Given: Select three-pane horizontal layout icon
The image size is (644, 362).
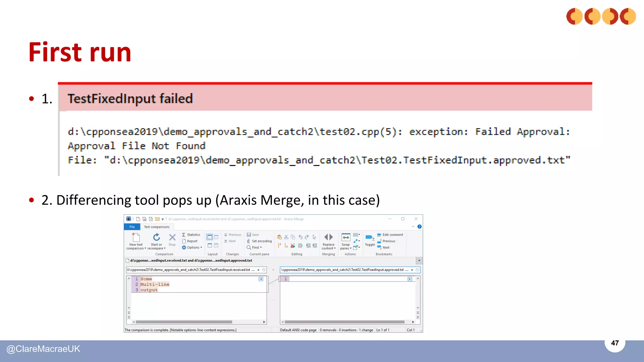Looking at the screenshot, I should pyautogui.click(x=216, y=245).
